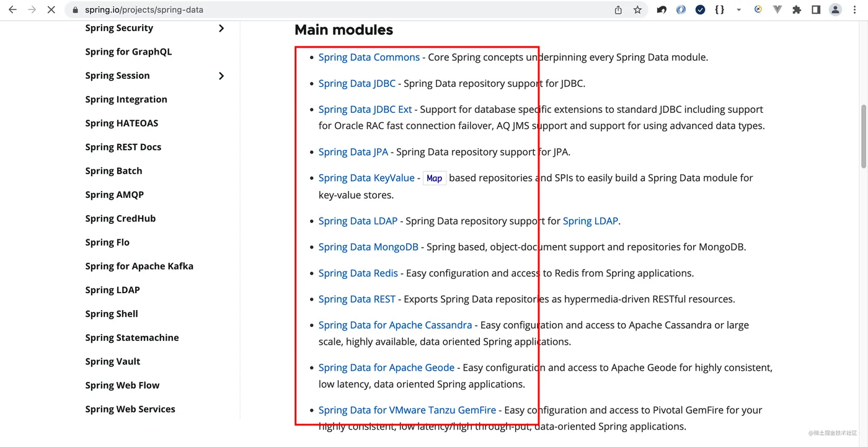Open the round yellow-blue extension icon
Viewport: 868px width, 447px height.
(758, 9)
